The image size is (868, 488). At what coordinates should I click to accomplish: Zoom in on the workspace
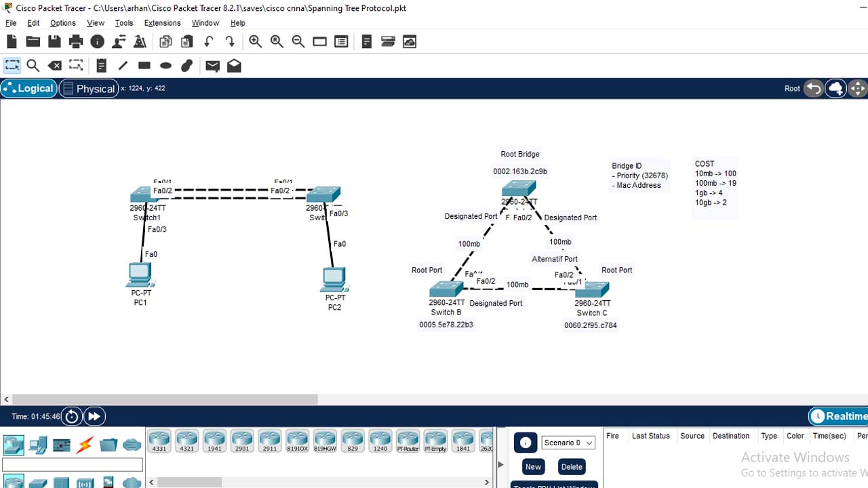click(256, 42)
